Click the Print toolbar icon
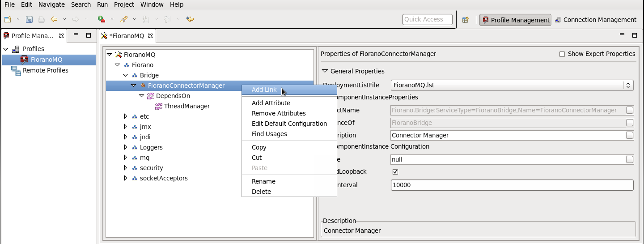 click(x=41, y=19)
